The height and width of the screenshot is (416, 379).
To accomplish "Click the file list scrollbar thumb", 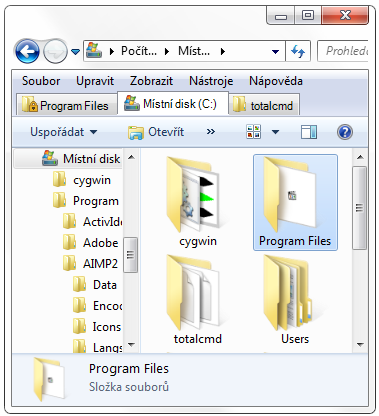I will pos(359,208).
